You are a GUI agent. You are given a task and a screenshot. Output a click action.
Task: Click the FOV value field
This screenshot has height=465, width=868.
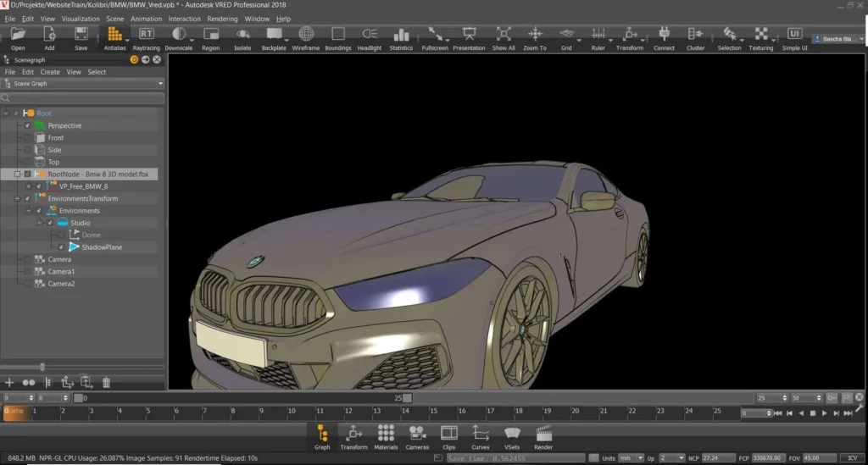tap(820, 458)
